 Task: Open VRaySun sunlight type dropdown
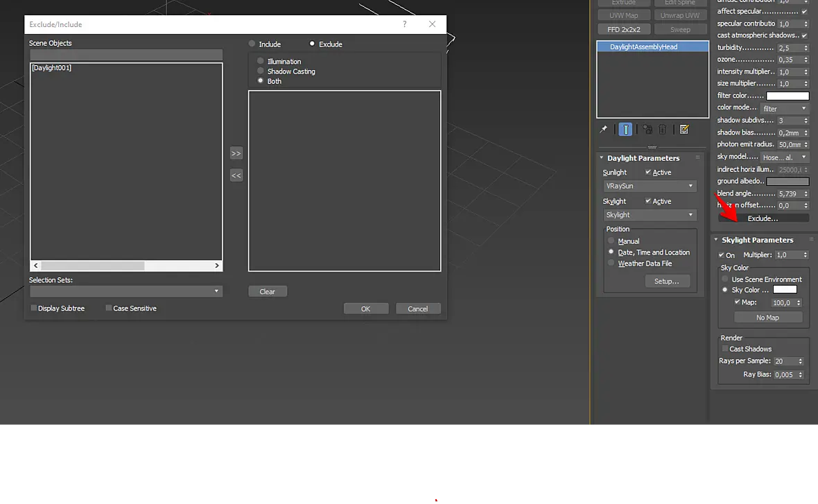pos(650,186)
